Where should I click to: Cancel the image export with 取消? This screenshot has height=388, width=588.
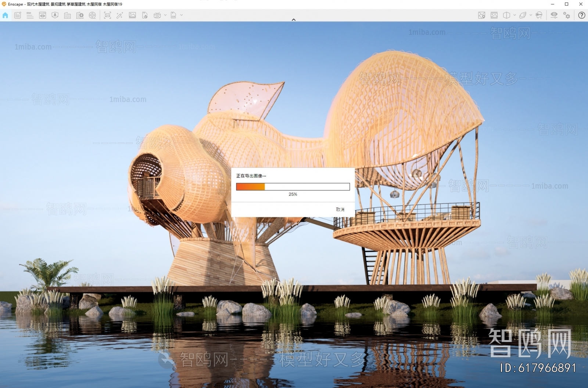tap(340, 209)
